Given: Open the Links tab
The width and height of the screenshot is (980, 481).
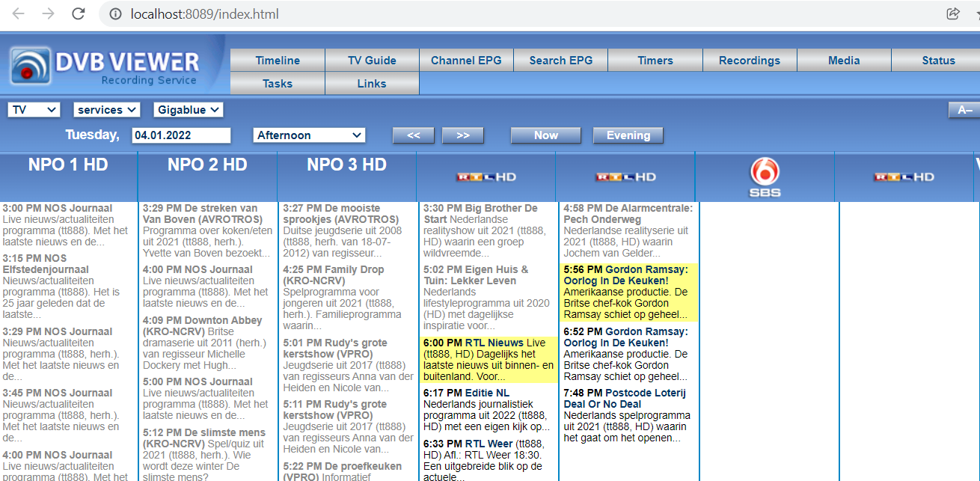Looking at the screenshot, I should 372,84.
